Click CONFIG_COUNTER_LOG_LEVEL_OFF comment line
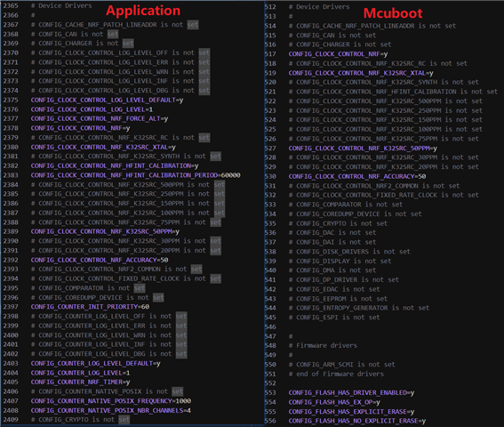Screen dimensions: 504x427 109,317
